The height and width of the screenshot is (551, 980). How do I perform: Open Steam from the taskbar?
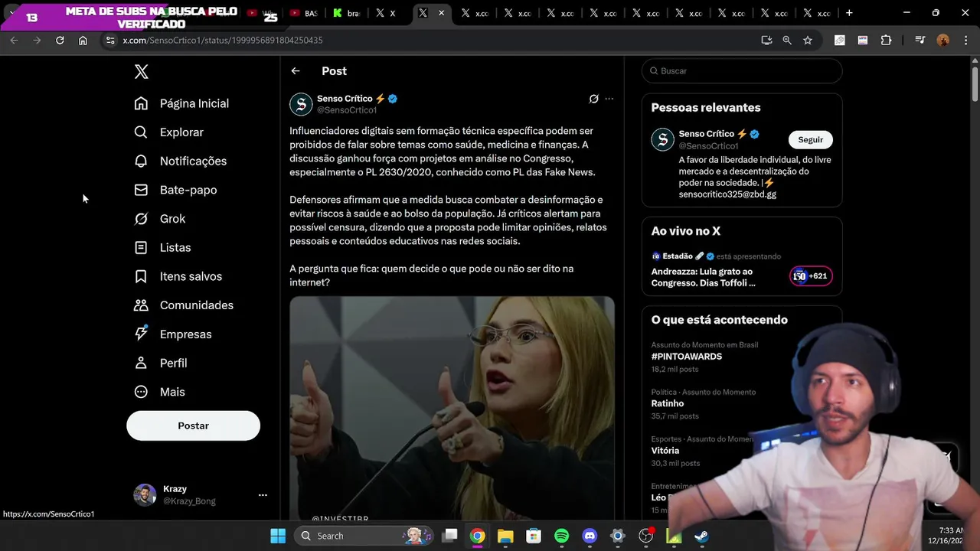click(701, 536)
